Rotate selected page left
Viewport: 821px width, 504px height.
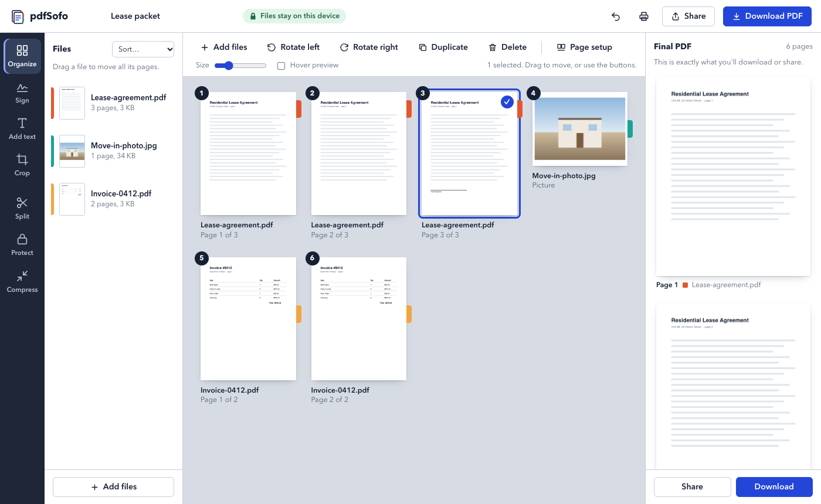293,47
